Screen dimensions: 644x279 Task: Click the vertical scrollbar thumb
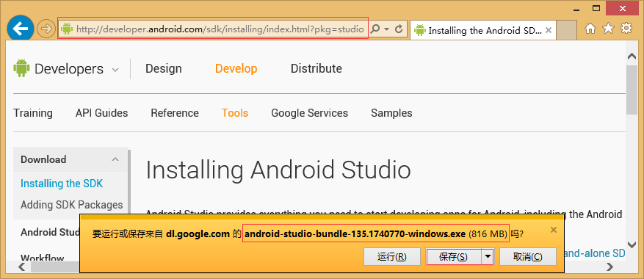(632, 90)
